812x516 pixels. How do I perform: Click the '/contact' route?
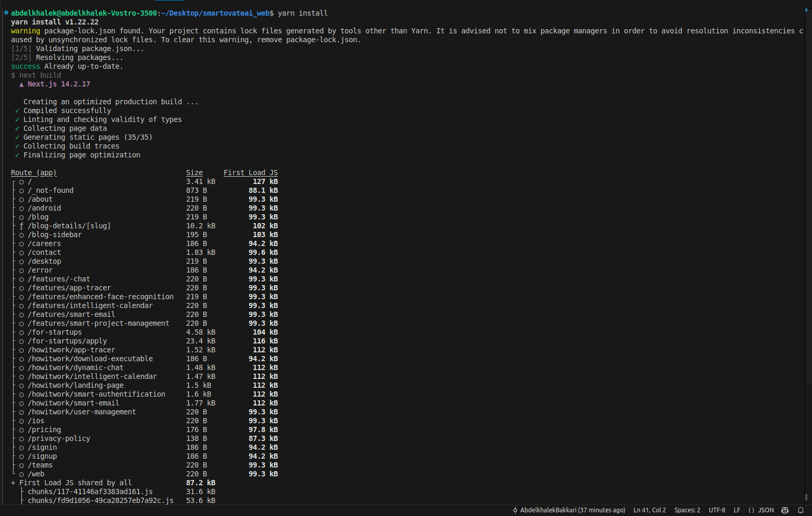coord(44,252)
